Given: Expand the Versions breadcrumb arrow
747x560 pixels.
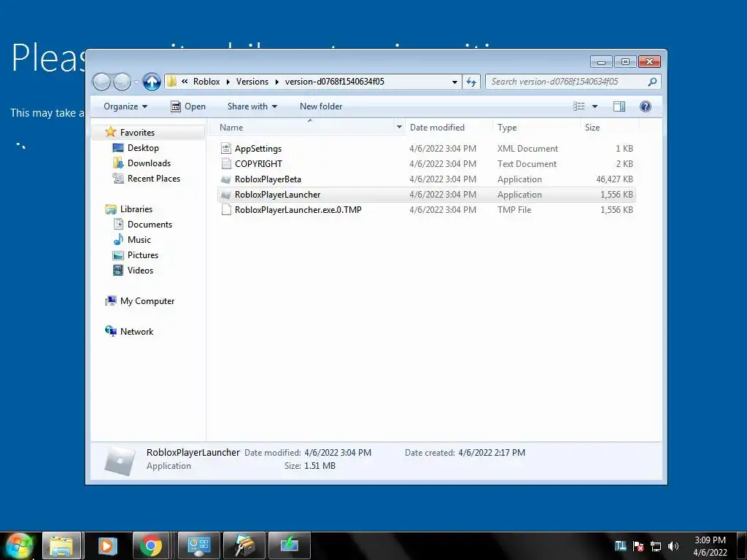Looking at the screenshot, I should coord(276,82).
